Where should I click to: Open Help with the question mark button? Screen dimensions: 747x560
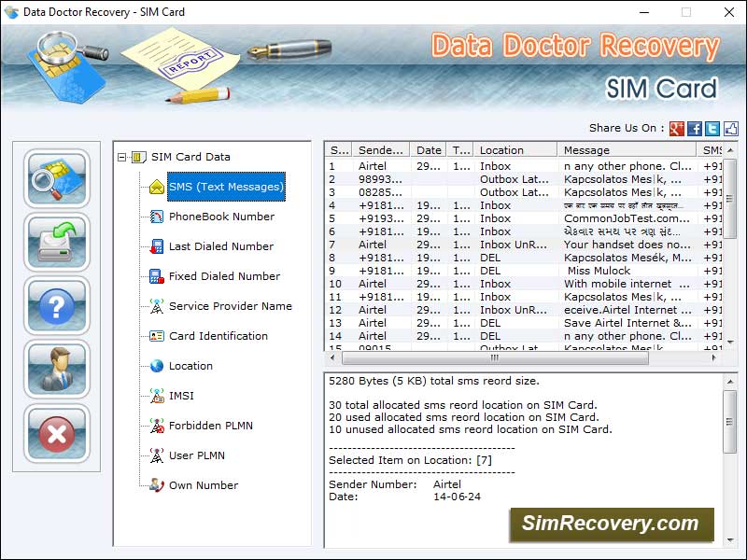tap(57, 306)
